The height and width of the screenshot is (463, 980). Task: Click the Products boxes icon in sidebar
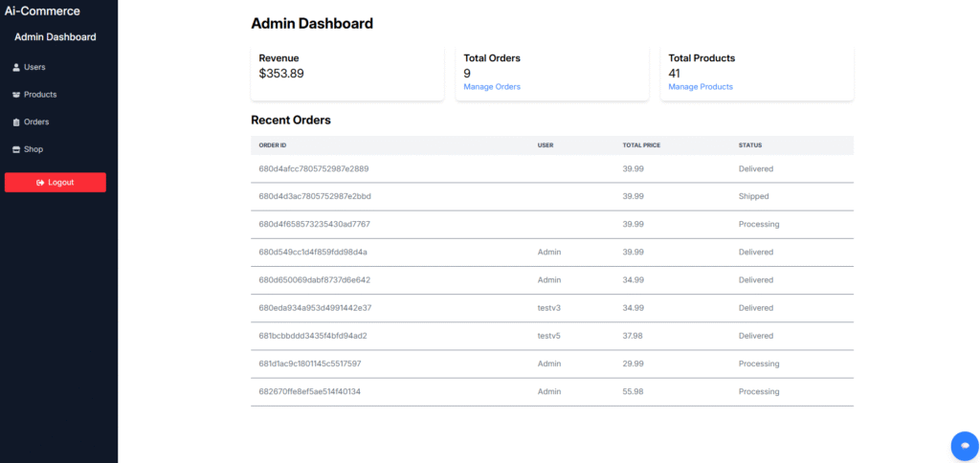16,95
